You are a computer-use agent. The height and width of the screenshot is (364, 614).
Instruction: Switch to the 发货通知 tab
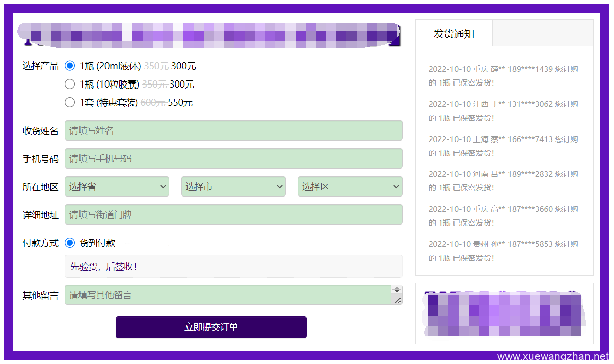[x=453, y=34]
